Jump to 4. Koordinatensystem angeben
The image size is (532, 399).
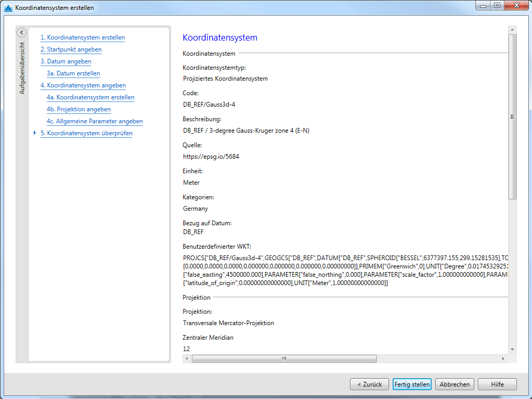pos(83,85)
